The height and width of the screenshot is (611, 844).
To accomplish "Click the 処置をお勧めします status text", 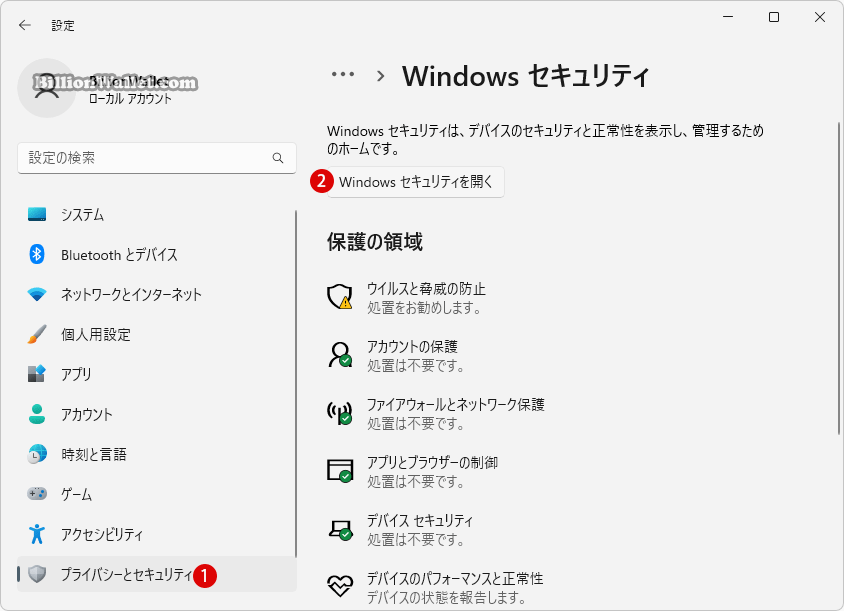I will pyautogui.click(x=424, y=308).
